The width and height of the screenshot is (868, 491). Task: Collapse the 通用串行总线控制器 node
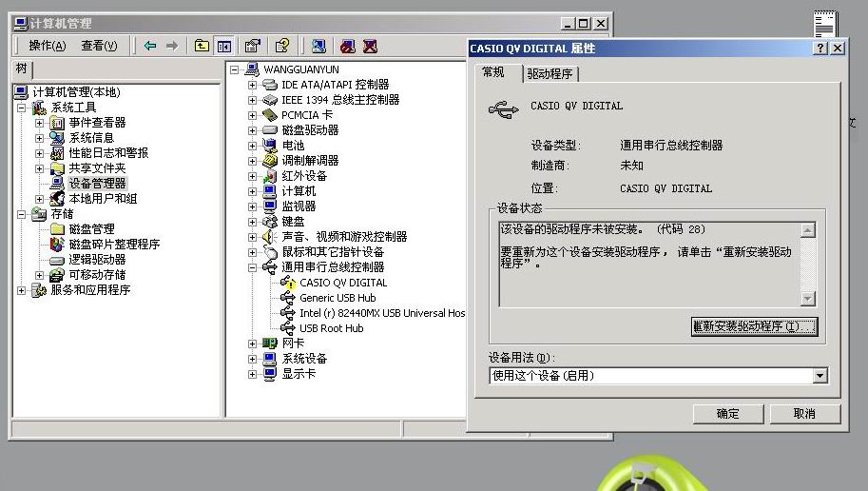pos(253,267)
